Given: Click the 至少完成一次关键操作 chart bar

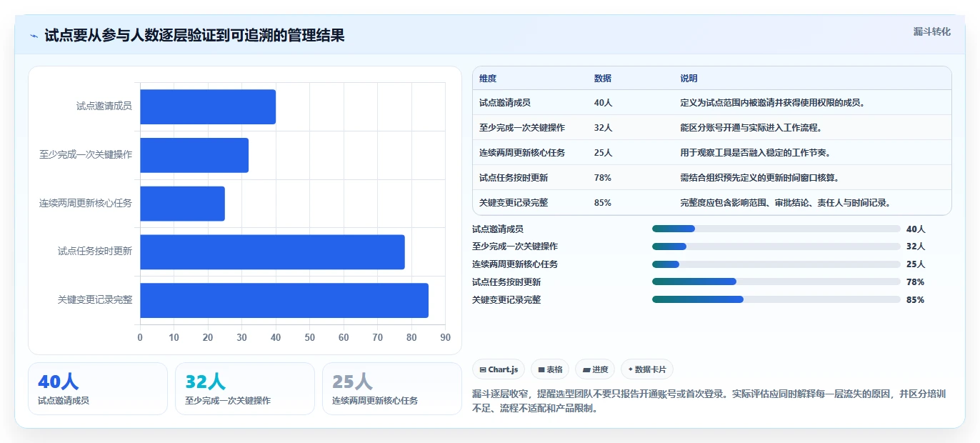Looking at the screenshot, I should 194,155.
